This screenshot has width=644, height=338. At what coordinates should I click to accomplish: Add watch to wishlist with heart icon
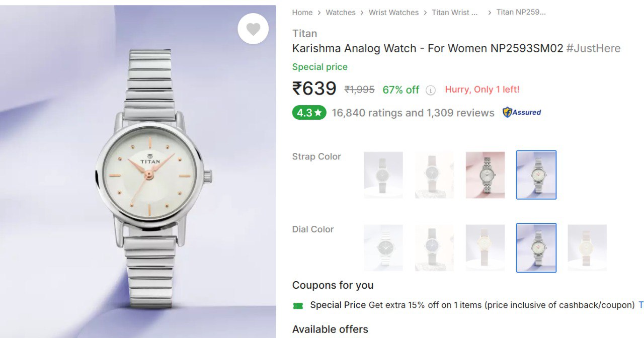click(x=253, y=29)
